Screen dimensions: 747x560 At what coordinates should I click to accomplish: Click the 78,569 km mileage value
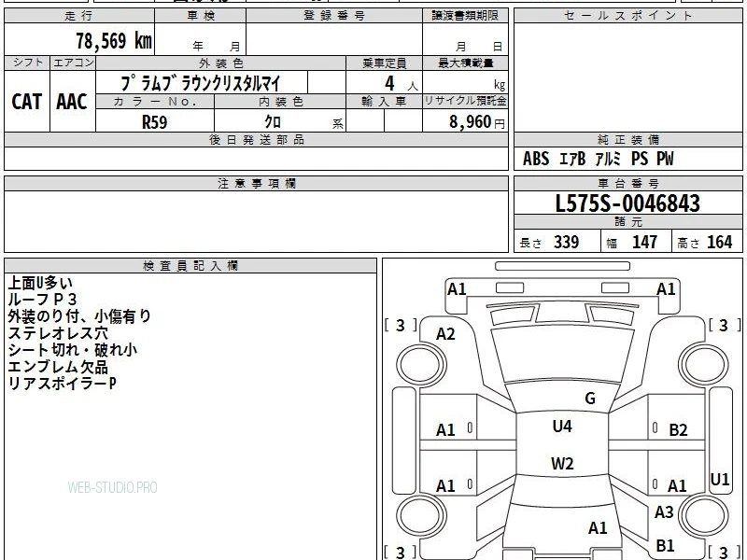[114, 40]
